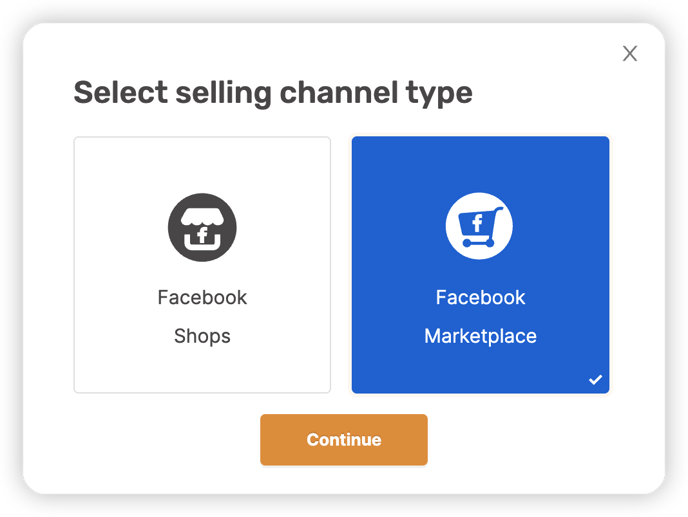The height and width of the screenshot is (517, 688).
Task: Click the "f" logo inside the storefront icon
Action: tap(202, 235)
